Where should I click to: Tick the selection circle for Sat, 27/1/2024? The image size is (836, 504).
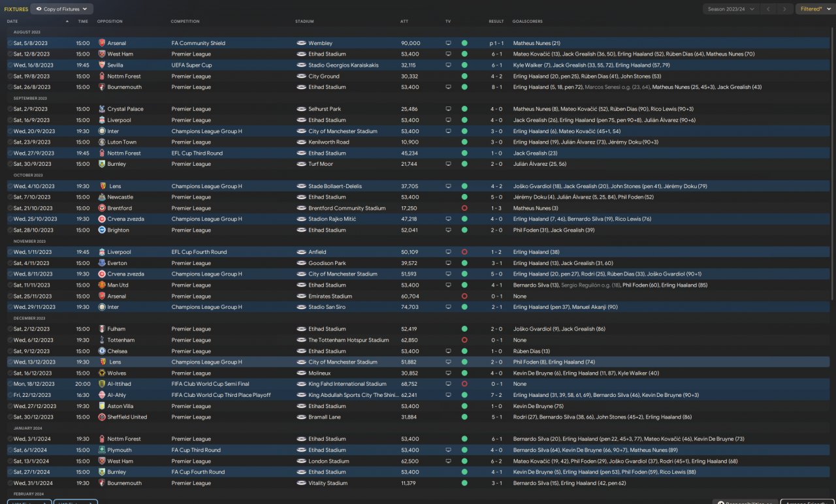point(10,472)
